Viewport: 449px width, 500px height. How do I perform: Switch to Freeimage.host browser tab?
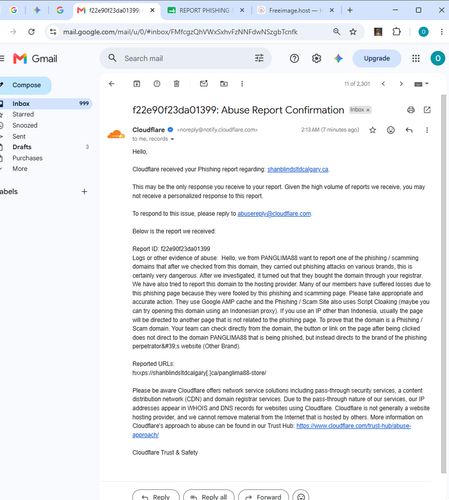pos(295,10)
